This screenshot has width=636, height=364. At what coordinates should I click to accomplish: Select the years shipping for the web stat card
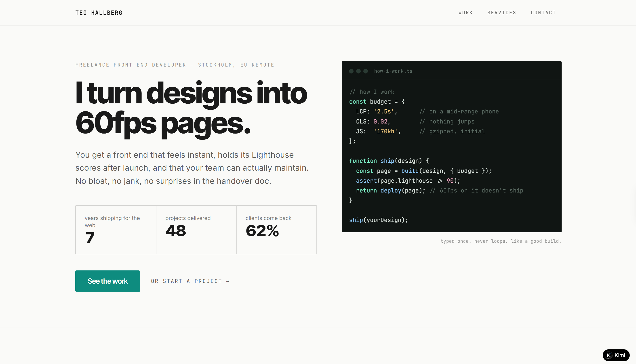[x=116, y=230]
